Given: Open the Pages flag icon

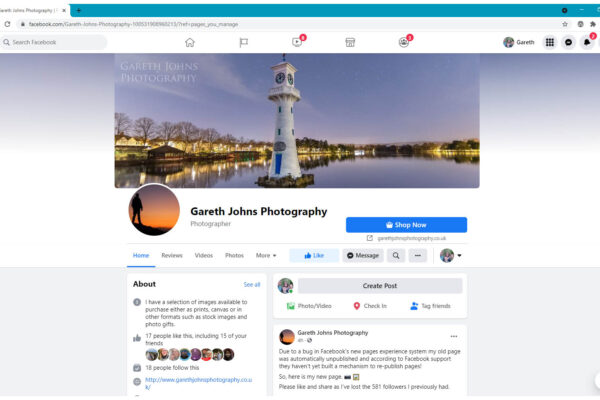Looking at the screenshot, I should [243, 42].
